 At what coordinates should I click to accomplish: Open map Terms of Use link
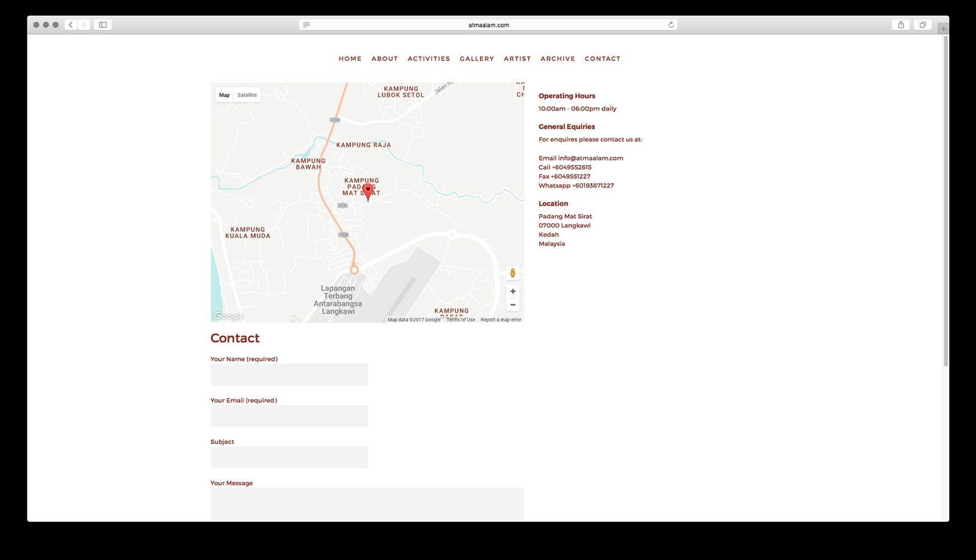pos(461,320)
